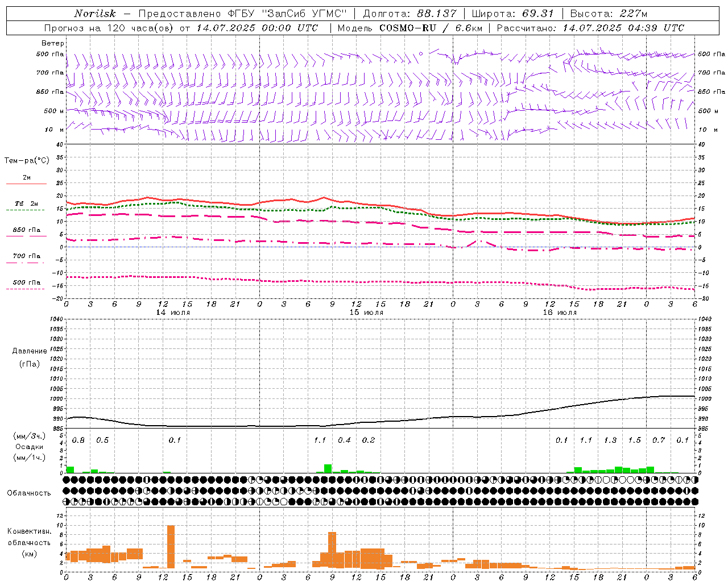Image resolution: width=728 pixels, height=582 pixels.
Task: Click the precipitation value "0.4"
Action: (344, 440)
